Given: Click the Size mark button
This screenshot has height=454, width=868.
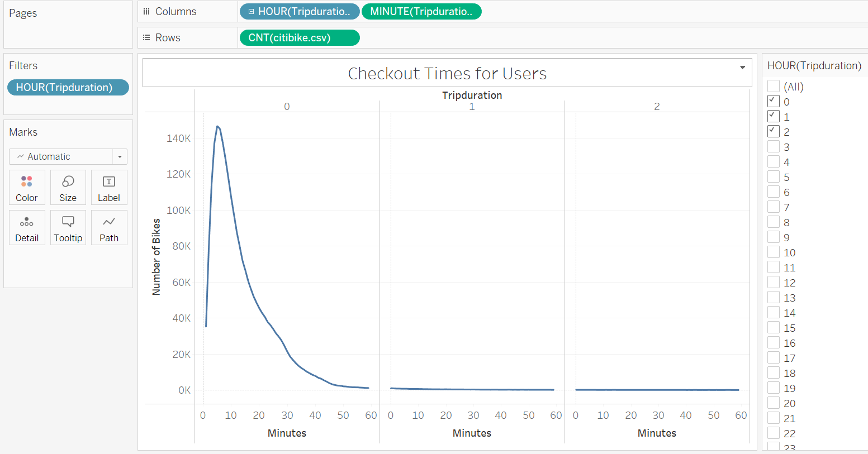Looking at the screenshot, I should click(x=68, y=187).
